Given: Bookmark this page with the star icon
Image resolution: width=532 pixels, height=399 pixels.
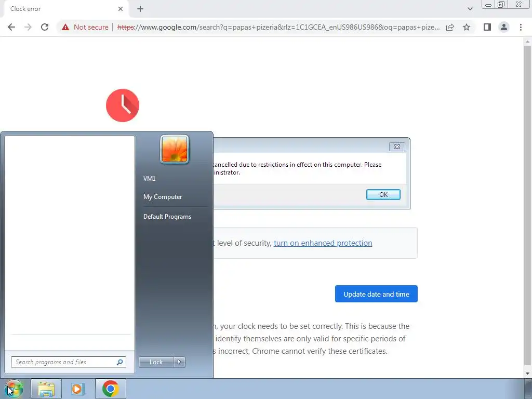Looking at the screenshot, I should (x=467, y=27).
